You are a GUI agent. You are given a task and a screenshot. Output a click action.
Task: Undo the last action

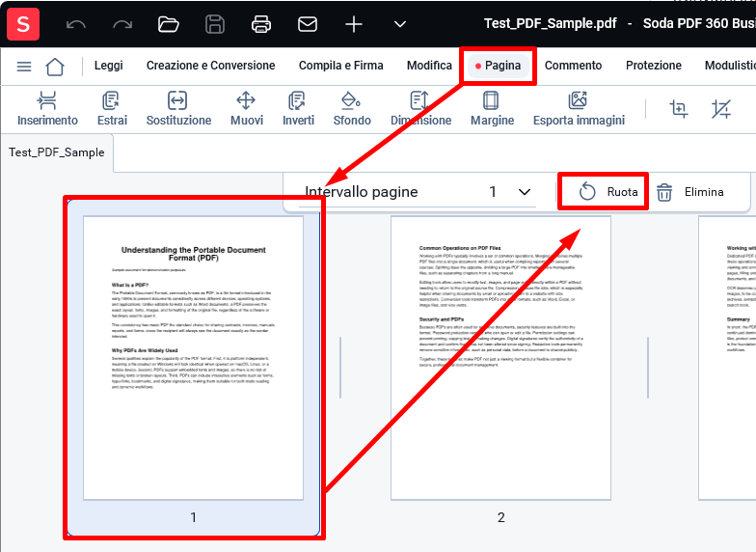(x=75, y=24)
